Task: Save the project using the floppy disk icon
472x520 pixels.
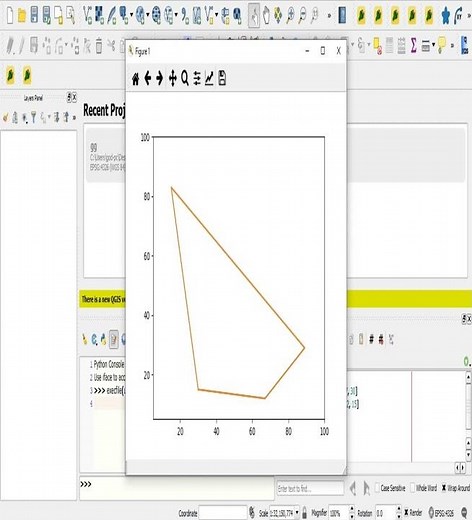Action: click(x=34, y=15)
